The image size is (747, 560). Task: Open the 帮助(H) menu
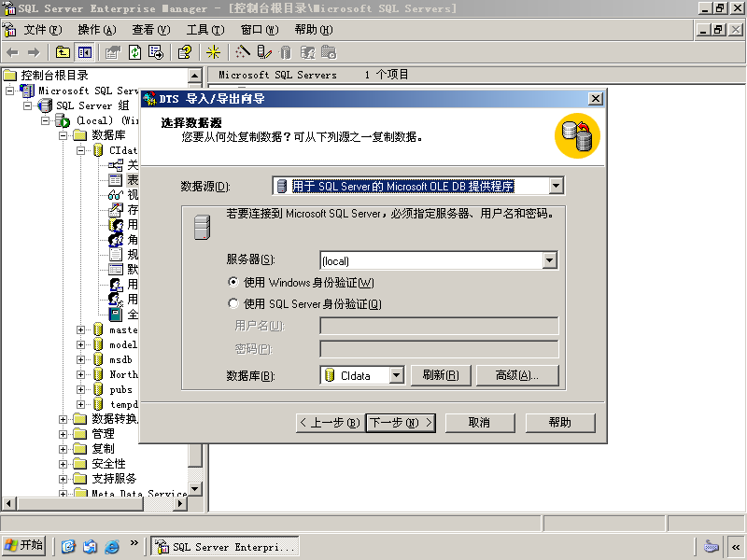tap(314, 30)
